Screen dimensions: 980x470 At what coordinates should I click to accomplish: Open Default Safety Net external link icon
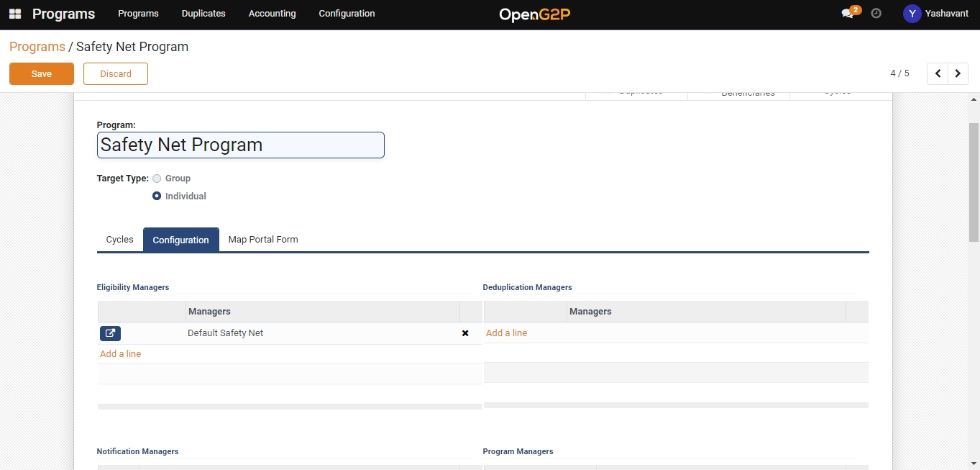click(x=110, y=333)
